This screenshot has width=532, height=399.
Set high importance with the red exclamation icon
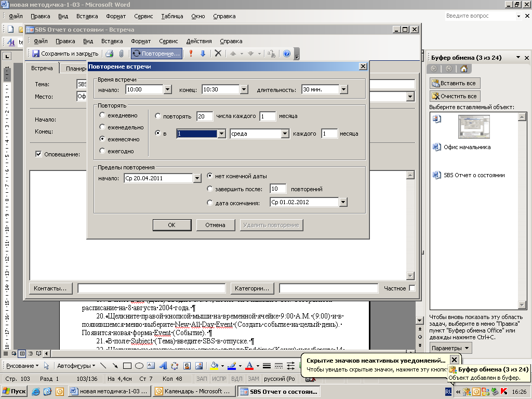point(191,54)
